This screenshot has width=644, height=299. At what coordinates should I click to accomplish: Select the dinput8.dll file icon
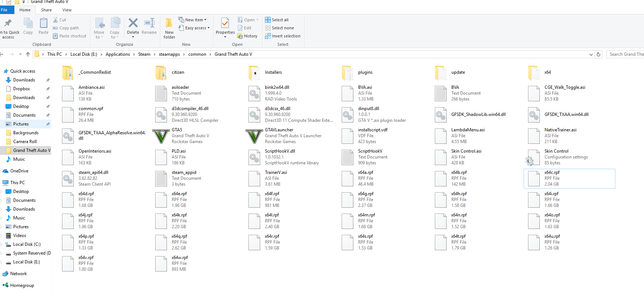347,114
